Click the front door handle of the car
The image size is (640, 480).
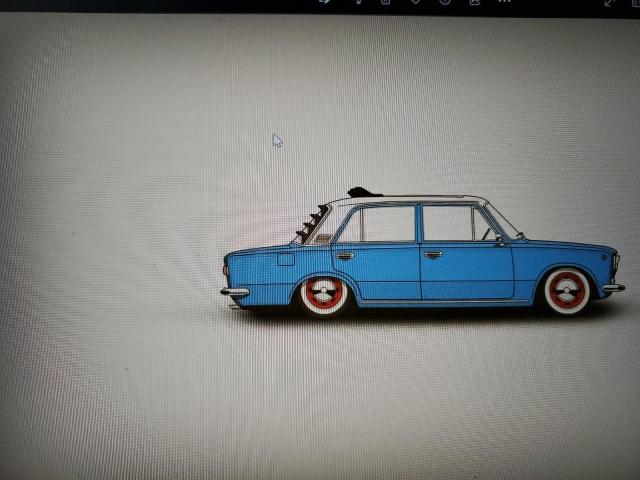[x=433, y=255]
